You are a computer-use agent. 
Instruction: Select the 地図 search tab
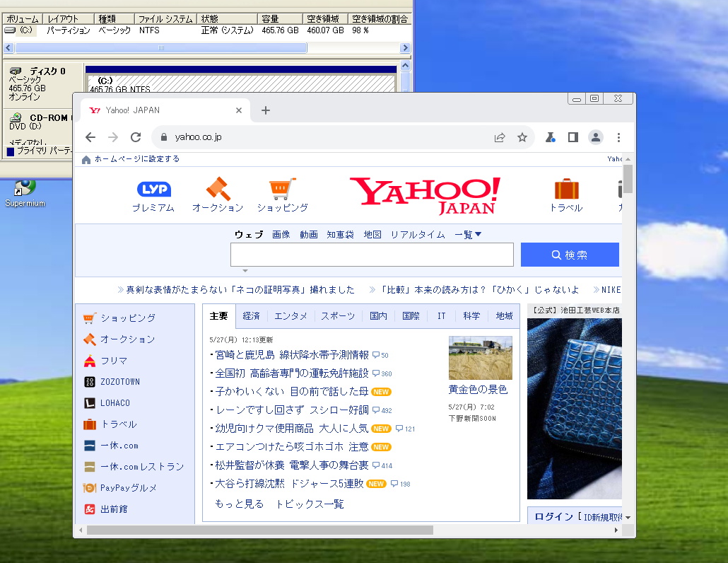372,235
